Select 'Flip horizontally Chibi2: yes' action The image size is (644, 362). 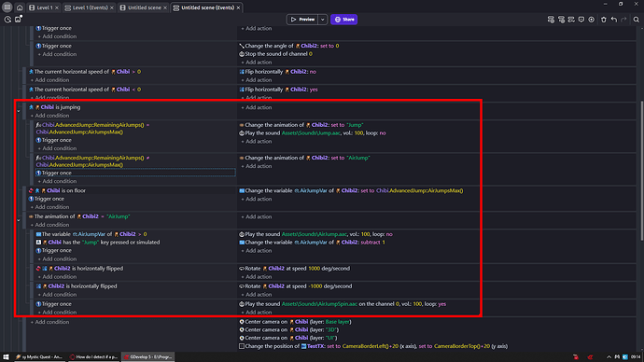coord(278,90)
